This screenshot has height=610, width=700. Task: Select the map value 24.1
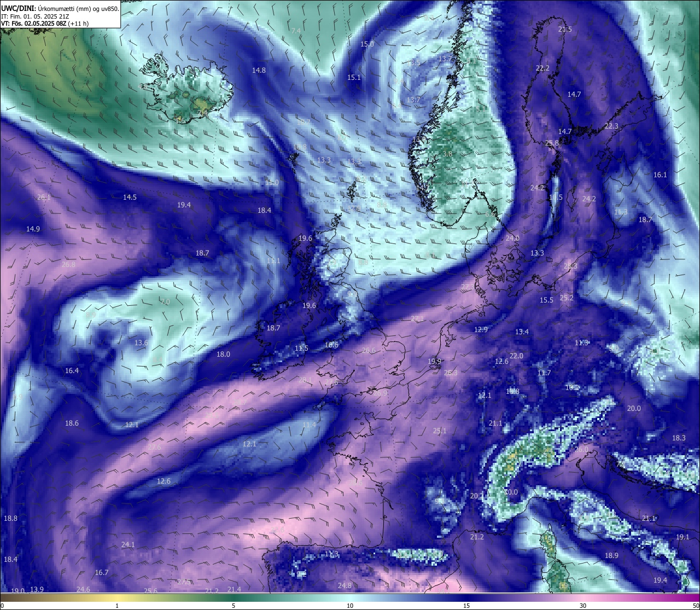[x=127, y=545]
